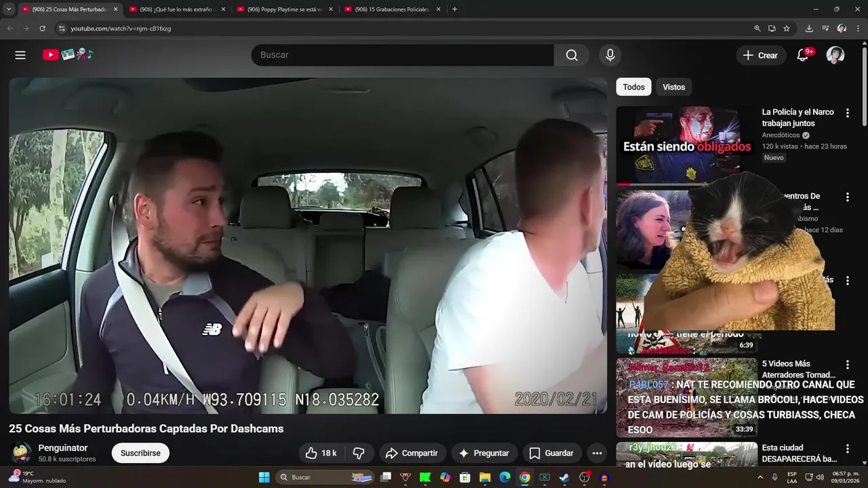Open Windows Start menu

click(264, 477)
